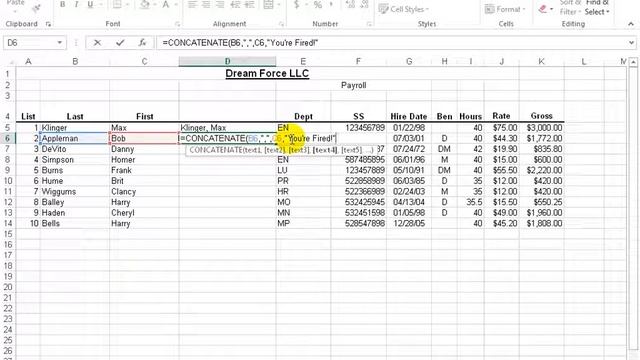
Task: Click the first name 'Cheryl' cell
Action: pos(144,213)
